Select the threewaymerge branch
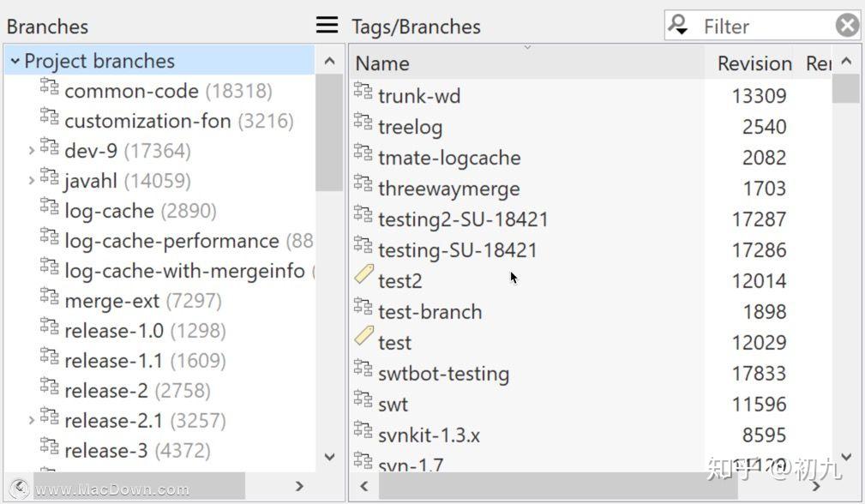The image size is (865, 504). point(448,188)
